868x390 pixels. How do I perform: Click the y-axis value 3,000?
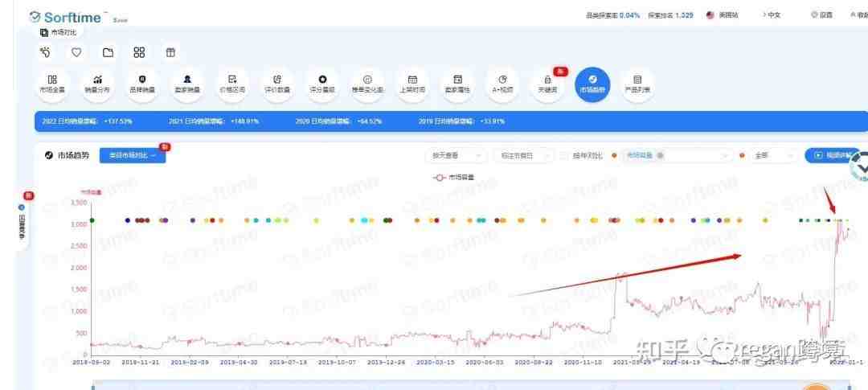pyautogui.click(x=80, y=224)
